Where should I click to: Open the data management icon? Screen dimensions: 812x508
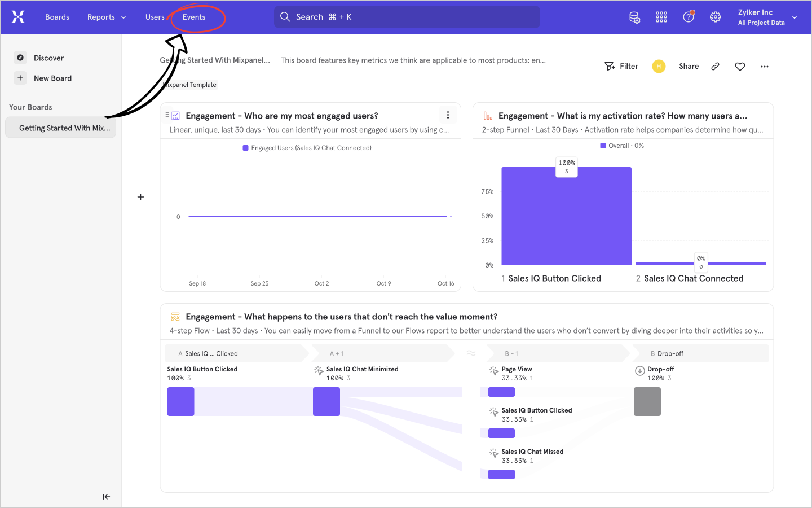634,17
